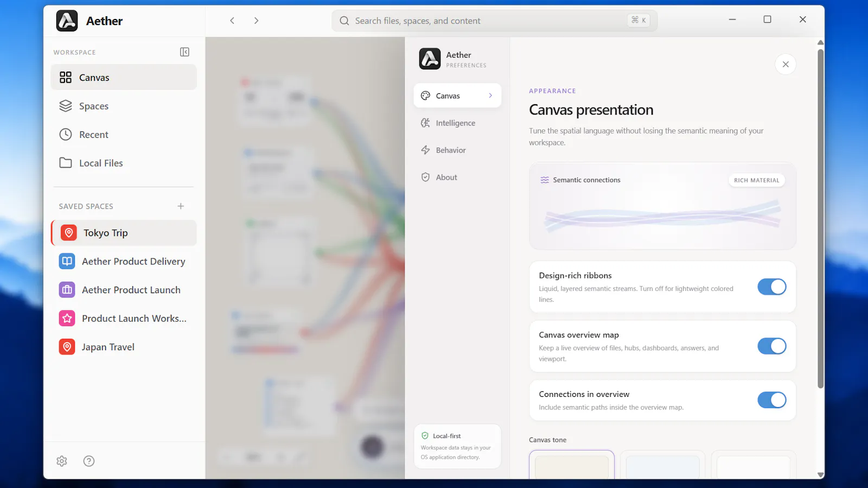This screenshot has width=868, height=488.
Task: Click the Aether Product Launch briefcase icon
Action: 67,290
